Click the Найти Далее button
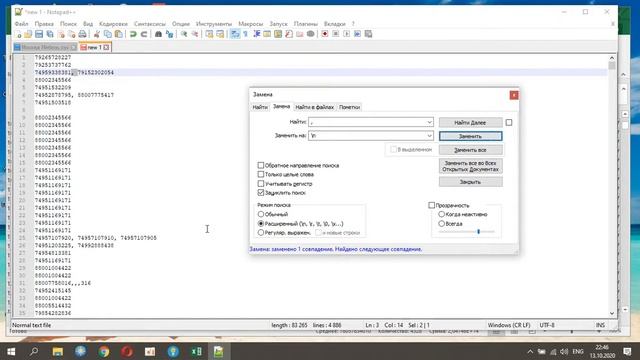Viewport: 640px width, 360px height. tap(470, 122)
